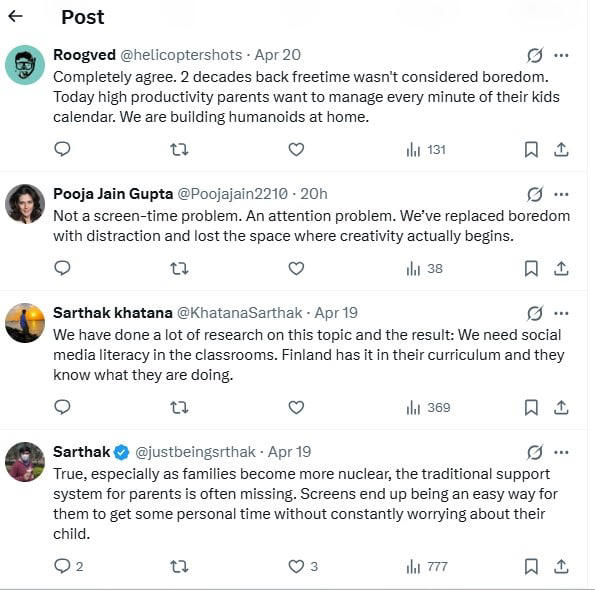This screenshot has width=595, height=590.
Task: Open more options on Roogved's post
Action: (x=561, y=55)
